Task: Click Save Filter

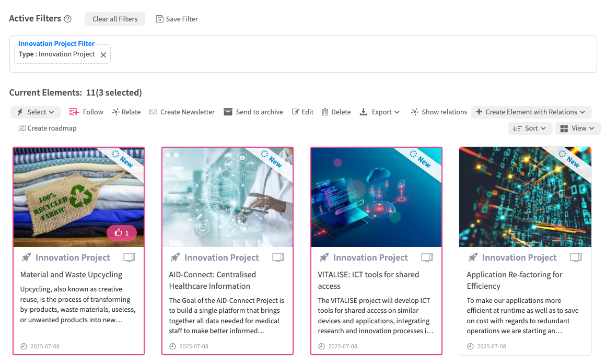Action: (x=177, y=19)
